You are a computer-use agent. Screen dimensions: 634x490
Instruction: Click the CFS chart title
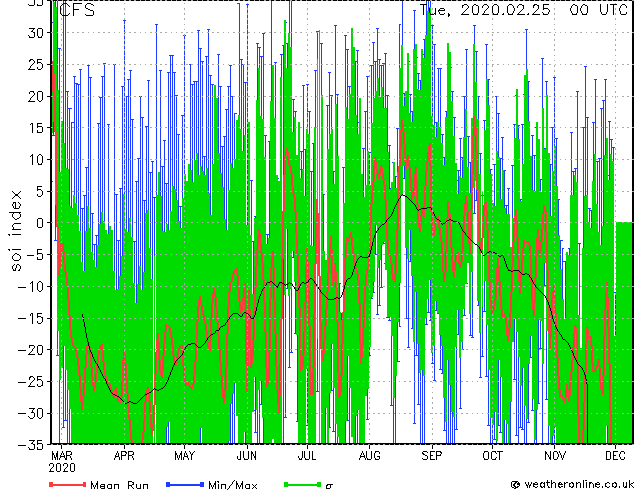click(x=77, y=10)
